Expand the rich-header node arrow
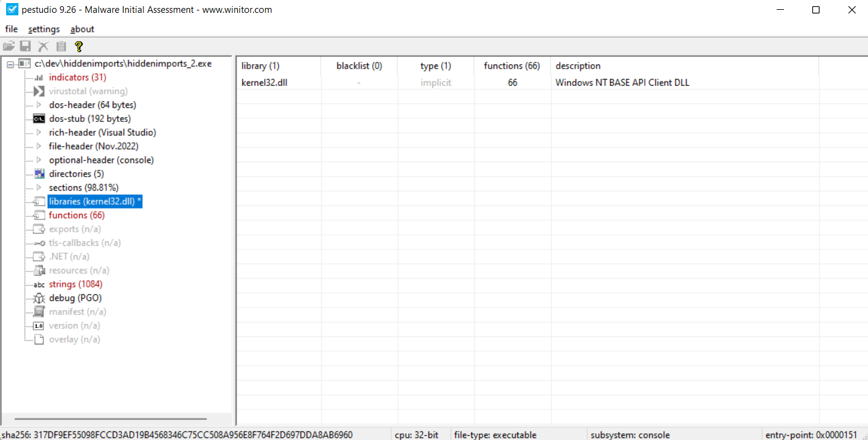This screenshot has height=440, width=868. (x=39, y=132)
